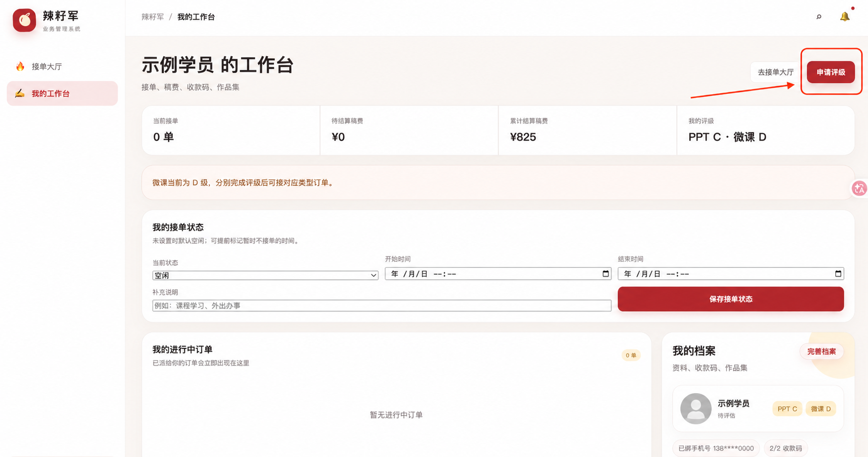
Task: Open notifications bell icon
Action: 845,17
